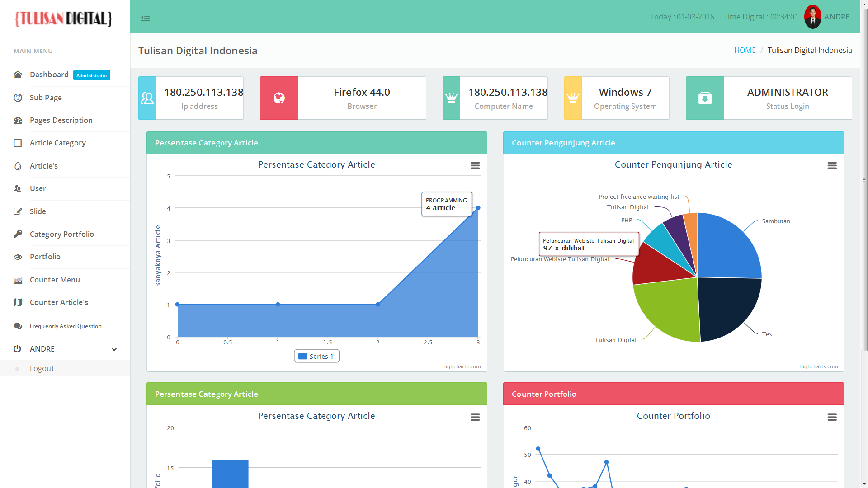Open the Slide menu item
Screen dimensions: 868x488
click(38, 211)
